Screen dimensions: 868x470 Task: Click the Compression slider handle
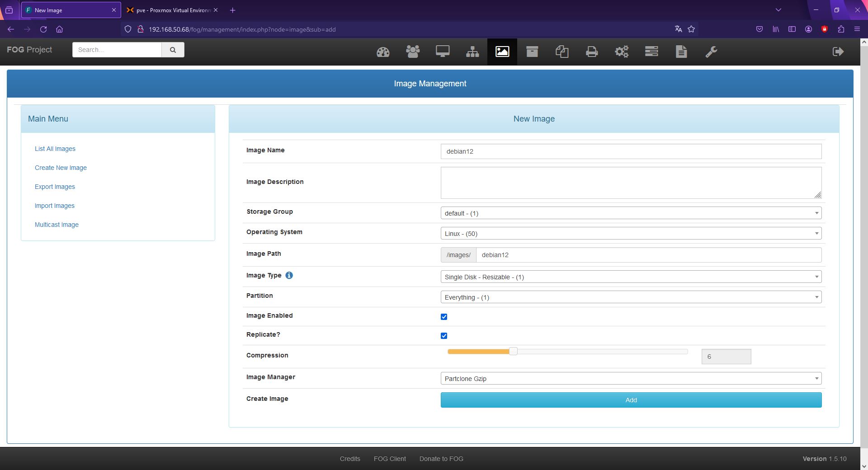pos(513,351)
